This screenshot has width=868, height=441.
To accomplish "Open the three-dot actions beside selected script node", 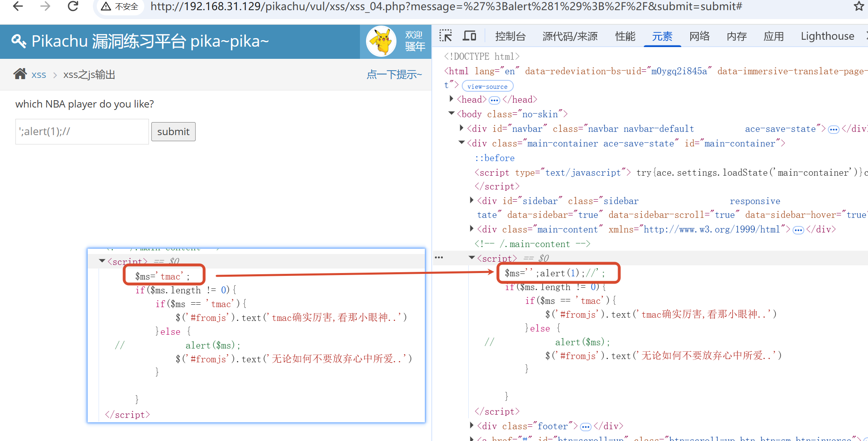I will pyautogui.click(x=439, y=258).
